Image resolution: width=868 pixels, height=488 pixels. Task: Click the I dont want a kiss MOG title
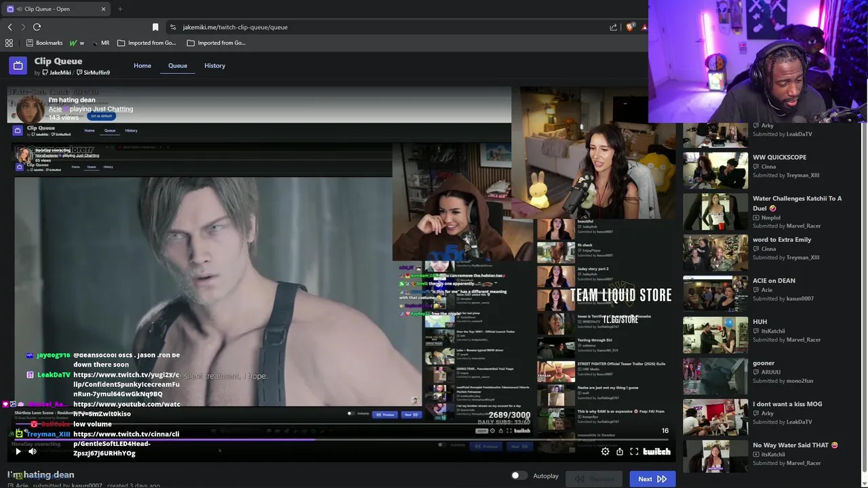(787, 404)
